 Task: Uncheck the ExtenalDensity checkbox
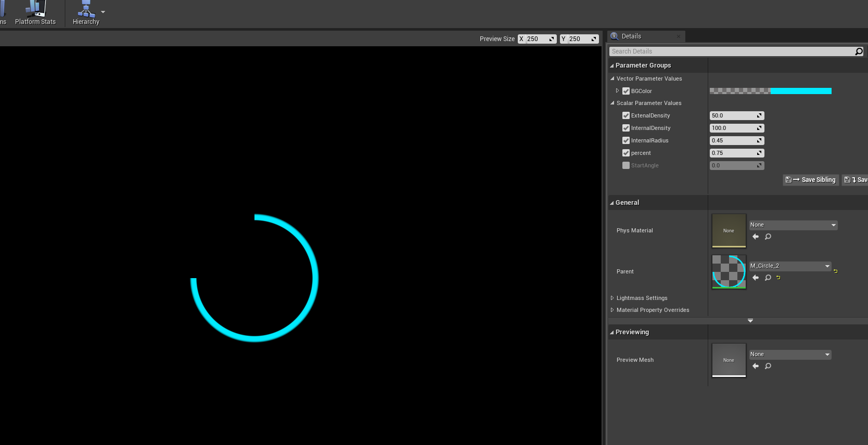click(626, 115)
